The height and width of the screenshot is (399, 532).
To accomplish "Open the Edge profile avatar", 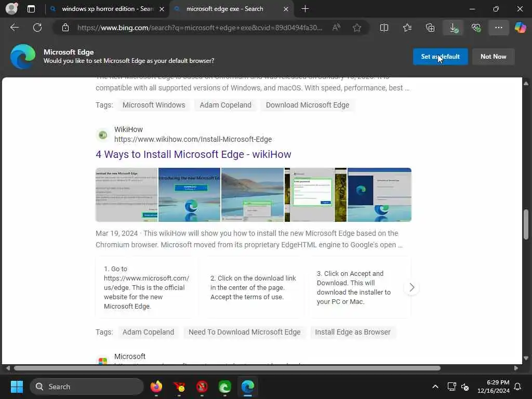I will (x=12, y=8).
